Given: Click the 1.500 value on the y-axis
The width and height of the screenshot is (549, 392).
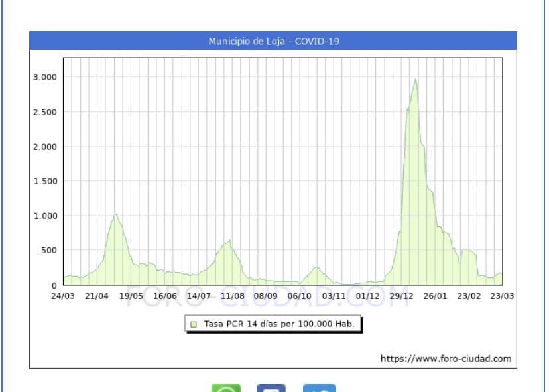Looking at the screenshot, I should pos(45,181).
